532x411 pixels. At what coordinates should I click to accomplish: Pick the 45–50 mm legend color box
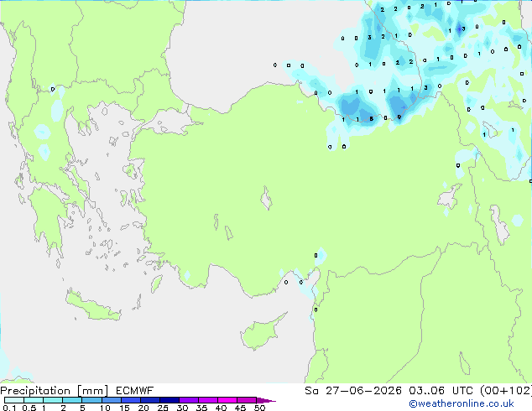tap(247, 400)
